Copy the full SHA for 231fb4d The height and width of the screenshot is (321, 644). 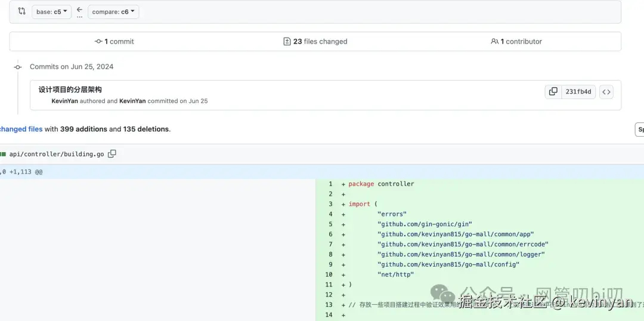553,92
